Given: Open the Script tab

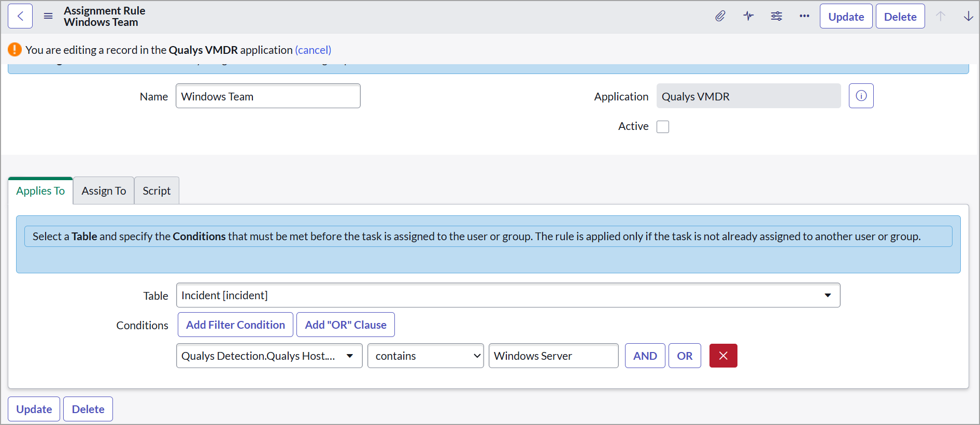Looking at the screenshot, I should pyautogui.click(x=157, y=190).
